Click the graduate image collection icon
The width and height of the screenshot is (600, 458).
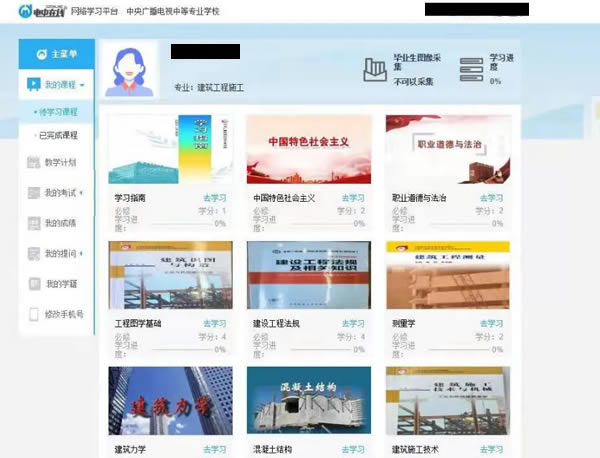(x=375, y=70)
